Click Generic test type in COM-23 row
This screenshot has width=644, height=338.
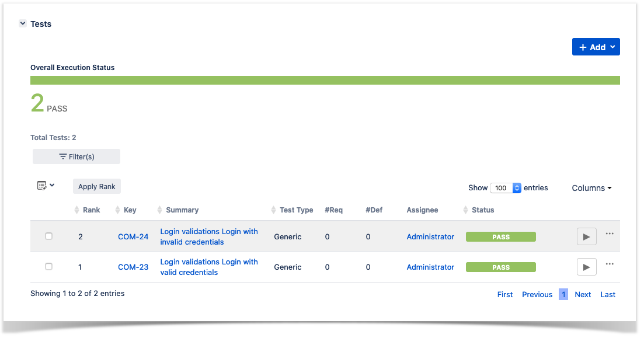[287, 267]
